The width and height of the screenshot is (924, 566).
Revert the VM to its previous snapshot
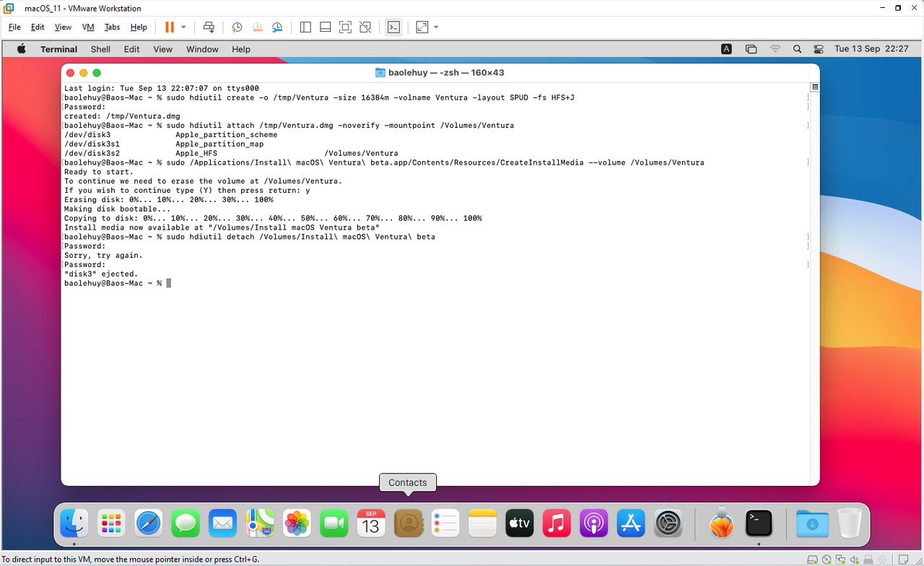click(x=257, y=27)
